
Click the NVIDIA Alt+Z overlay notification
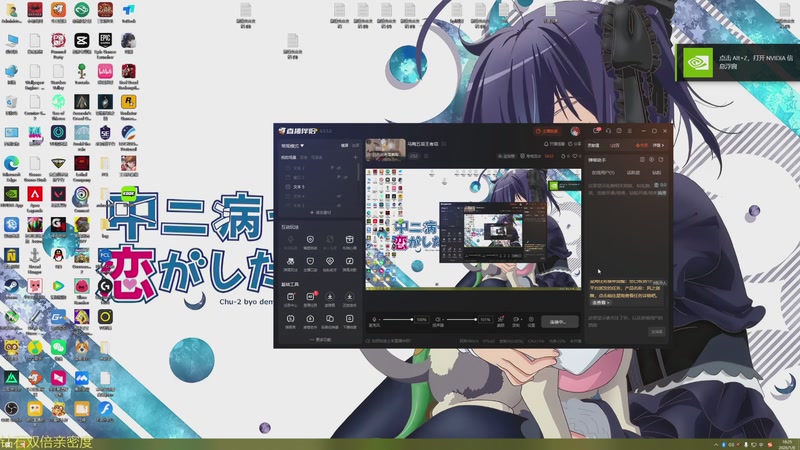click(x=738, y=62)
